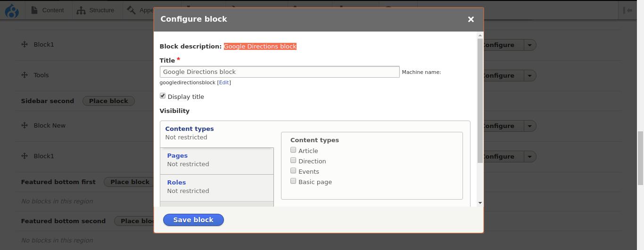This screenshot has width=644, height=250.
Task: Click drag handle for Block New row
Action: (x=25, y=125)
